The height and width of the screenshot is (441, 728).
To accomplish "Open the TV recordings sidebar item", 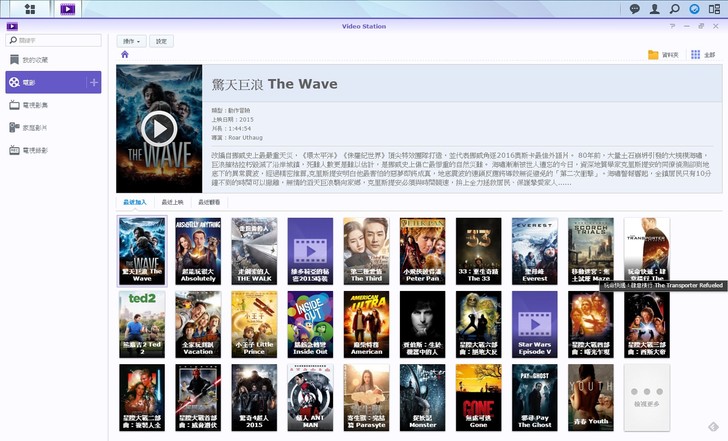I will tap(53, 150).
